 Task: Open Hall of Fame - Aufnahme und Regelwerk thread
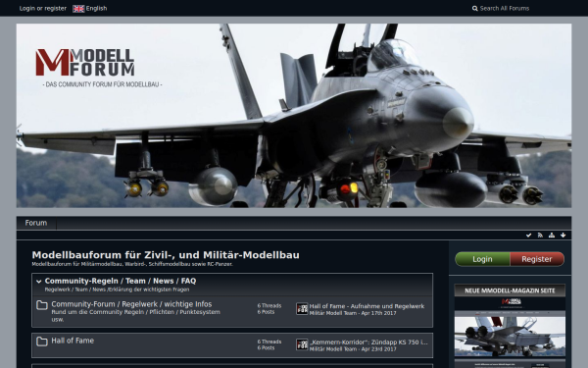367,306
